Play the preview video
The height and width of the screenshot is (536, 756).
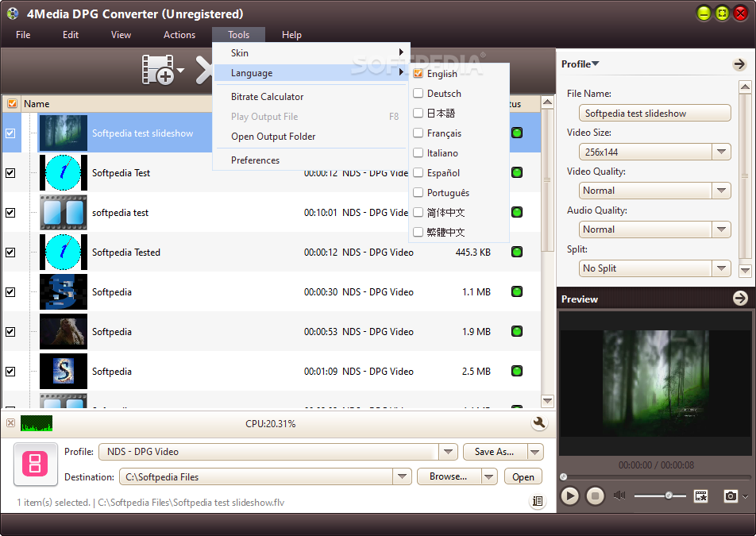570,496
